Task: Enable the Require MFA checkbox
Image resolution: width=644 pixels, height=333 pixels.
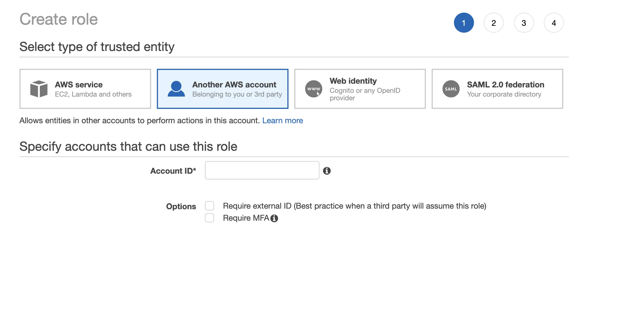Action: (x=210, y=218)
